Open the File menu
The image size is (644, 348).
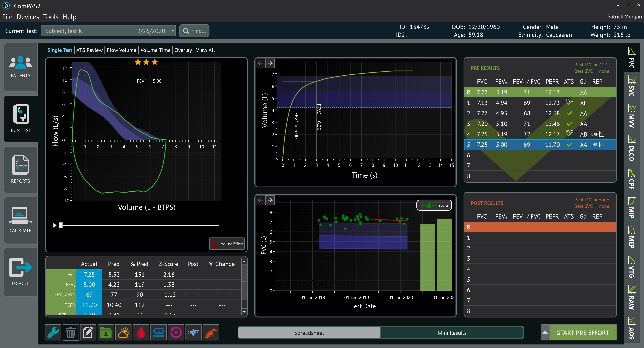tap(7, 17)
